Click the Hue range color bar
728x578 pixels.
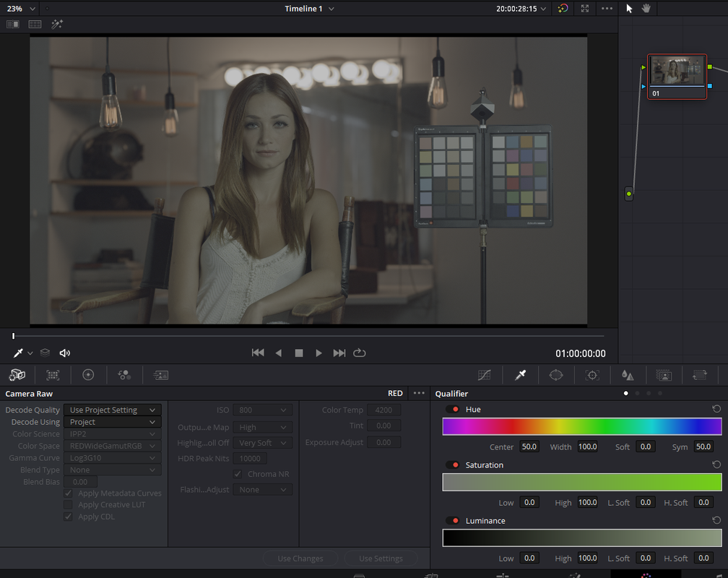coord(582,426)
